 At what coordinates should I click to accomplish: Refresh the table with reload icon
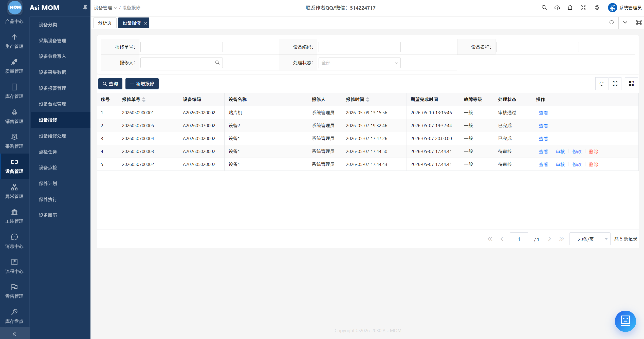pos(601,84)
